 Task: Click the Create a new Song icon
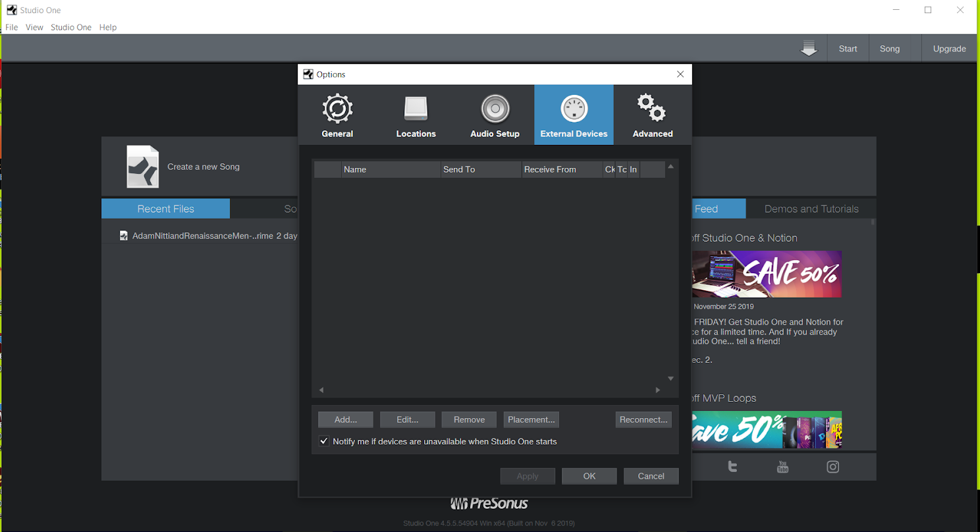pyautogui.click(x=143, y=167)
